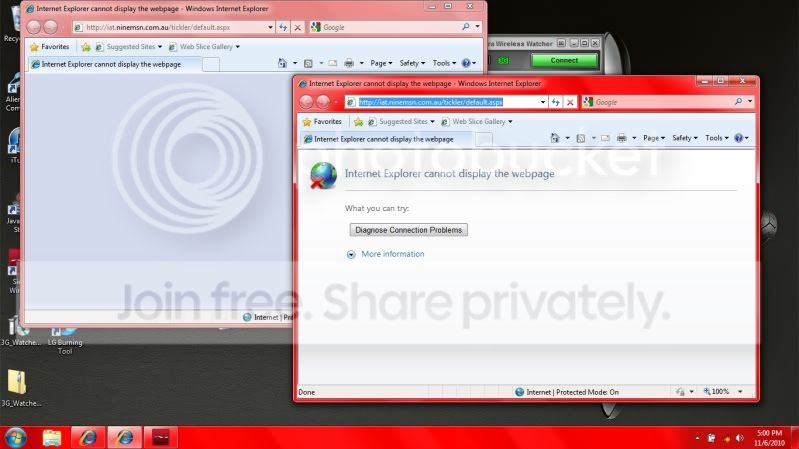Click Print icon in rear IE window
Viewport: 799px width, 449px height.
click(x=349, y=64)
